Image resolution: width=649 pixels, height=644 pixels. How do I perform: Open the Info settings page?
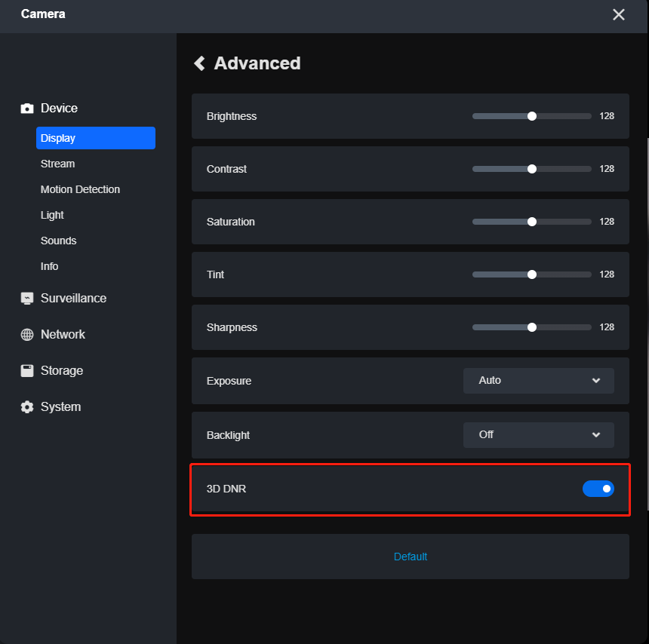coord(49,266)
